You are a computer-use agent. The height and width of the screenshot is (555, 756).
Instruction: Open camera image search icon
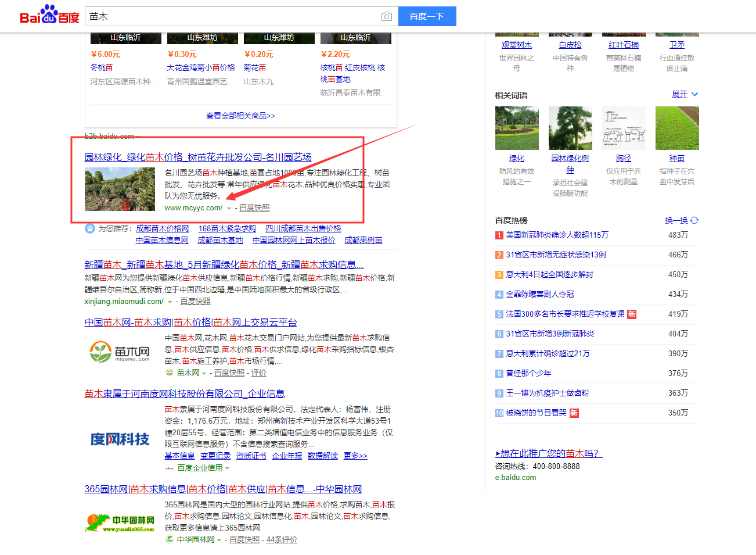[x=387, y=16]
